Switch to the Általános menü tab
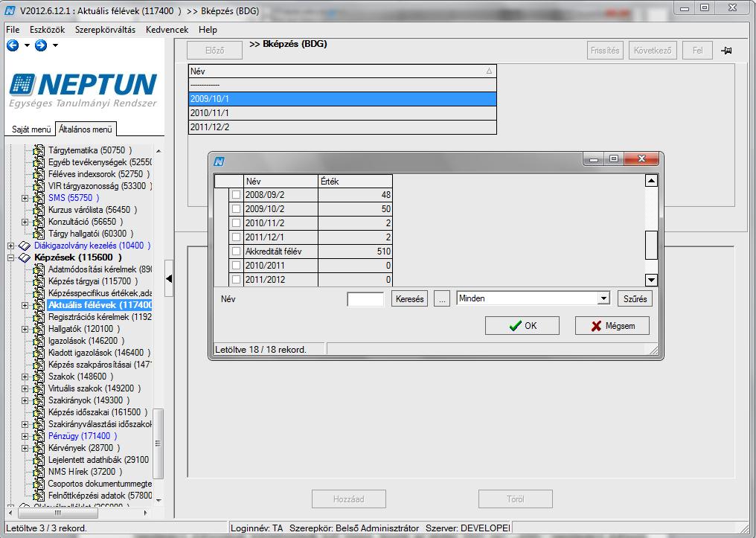The height and width of the screenshot is (538, 756). pos(86,129)
